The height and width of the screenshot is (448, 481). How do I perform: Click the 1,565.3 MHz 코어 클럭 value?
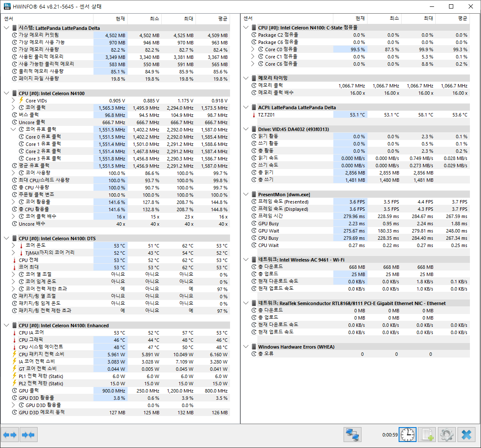coord(112,108)
